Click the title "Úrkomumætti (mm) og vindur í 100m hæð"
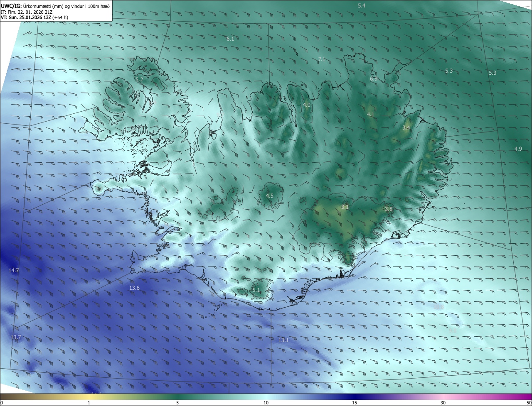This screenshot has height=406, width=532. tap(67, 5)
